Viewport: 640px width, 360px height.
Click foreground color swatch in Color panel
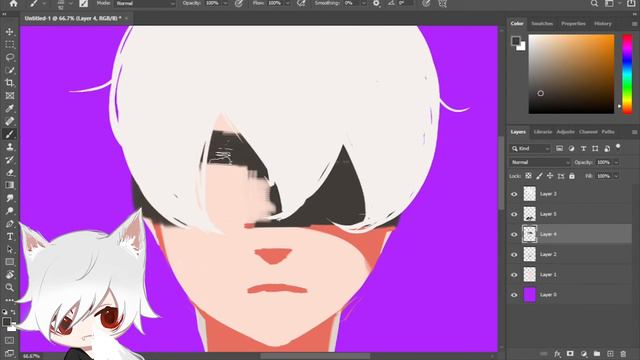pyautogui.click(x=516, y=41)
